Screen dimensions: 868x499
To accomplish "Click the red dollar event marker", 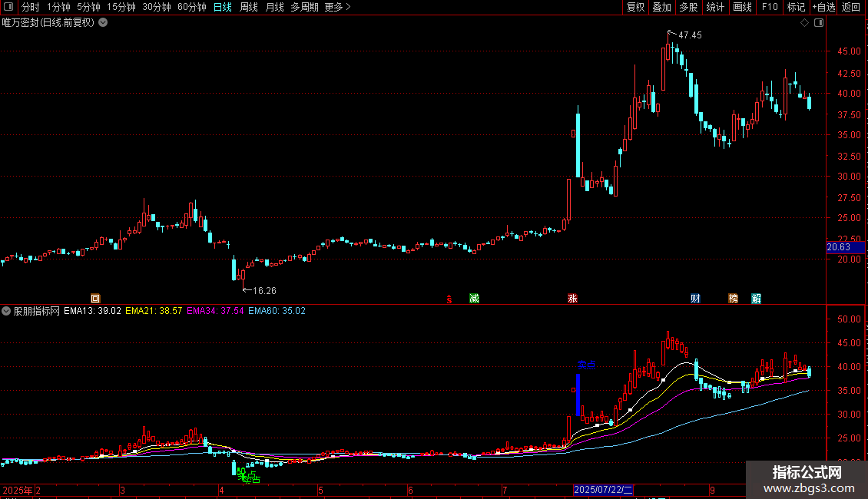I will [449, 299].
